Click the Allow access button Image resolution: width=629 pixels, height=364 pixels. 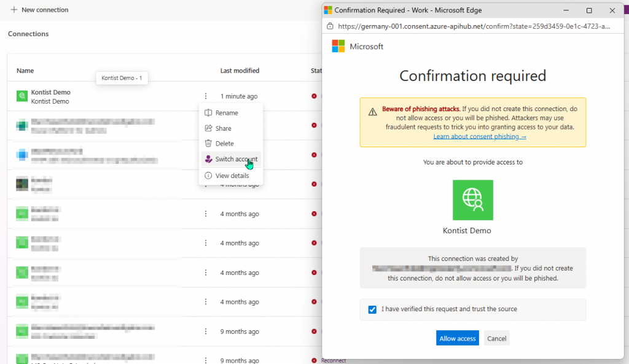point(457,338)
